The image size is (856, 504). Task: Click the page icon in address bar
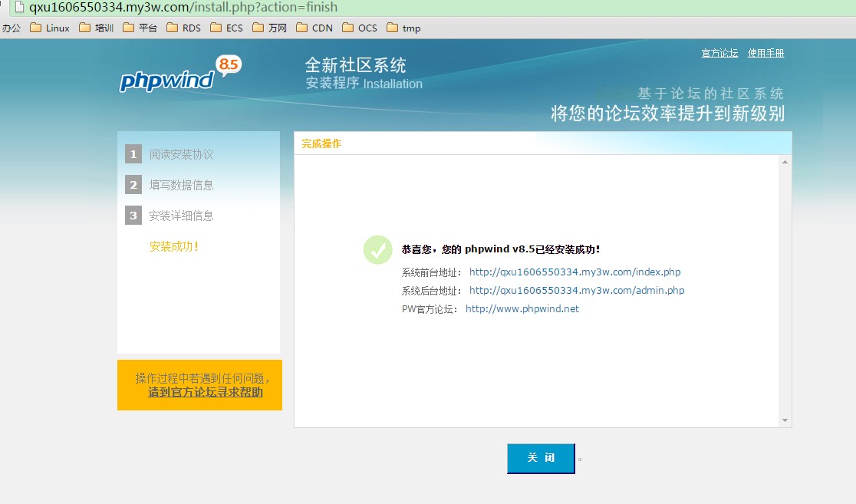pyautogui.click(x=20, y=7)
